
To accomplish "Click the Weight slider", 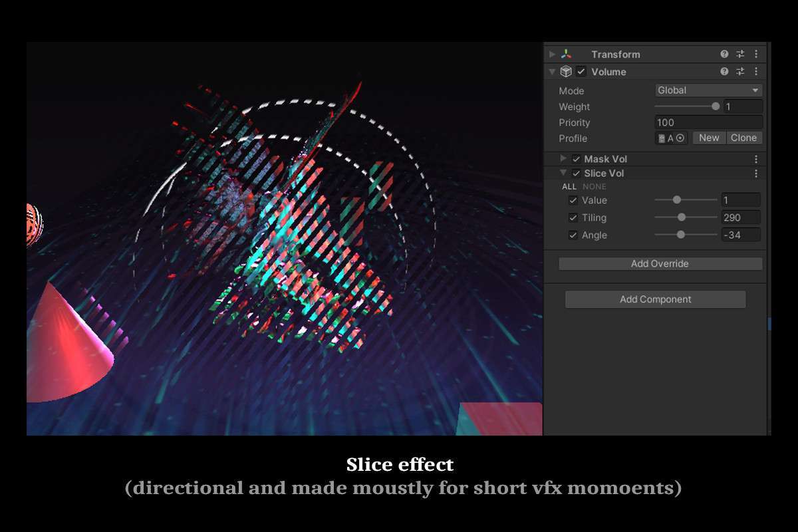I will [x=687, y=106].
